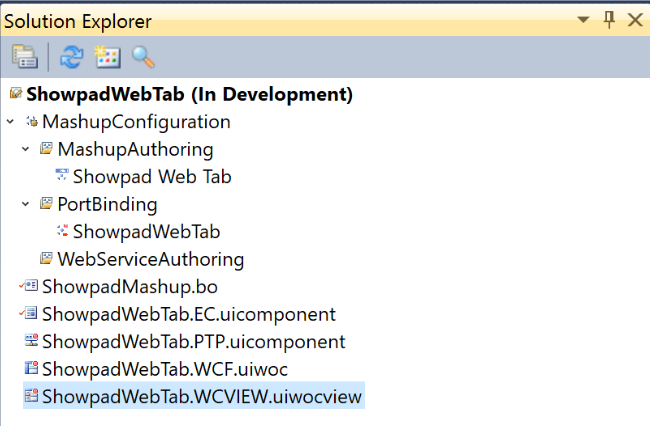Click the magnifier search icon
This screenshot has width=650, height=426.
[x=143, y=57]
